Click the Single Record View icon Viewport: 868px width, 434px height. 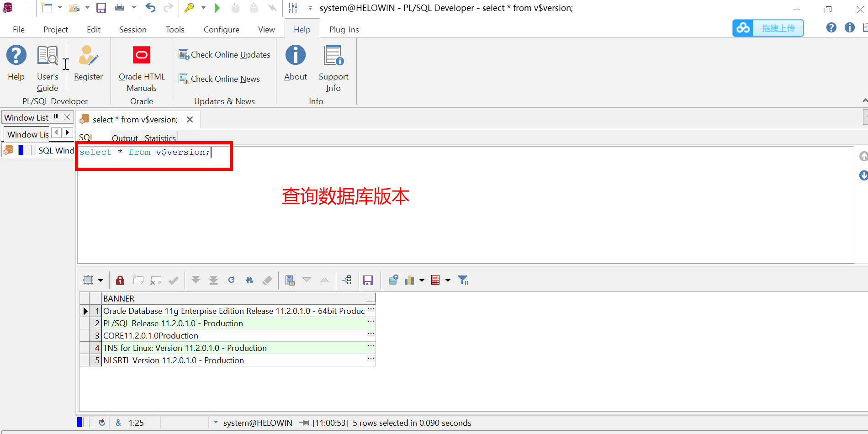click(290, 280)
